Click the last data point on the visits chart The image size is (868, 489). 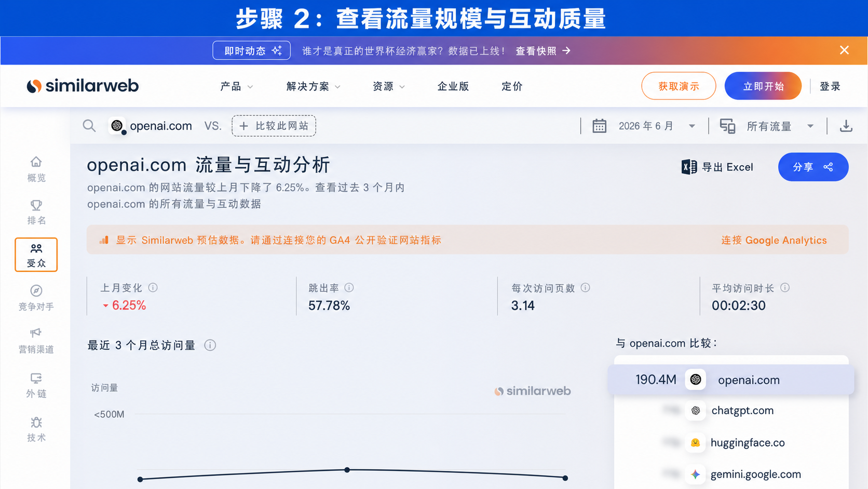(x=565, y=478)
